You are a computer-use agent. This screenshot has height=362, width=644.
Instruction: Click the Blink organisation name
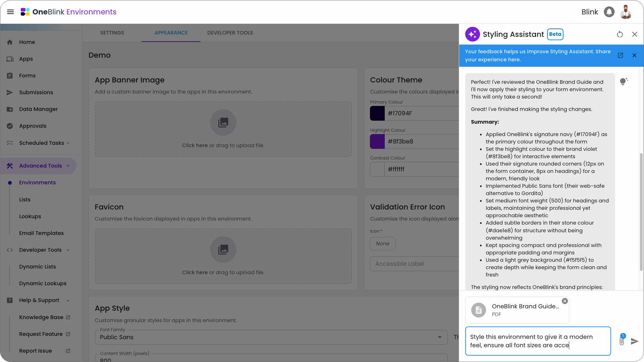click(590, 12)
